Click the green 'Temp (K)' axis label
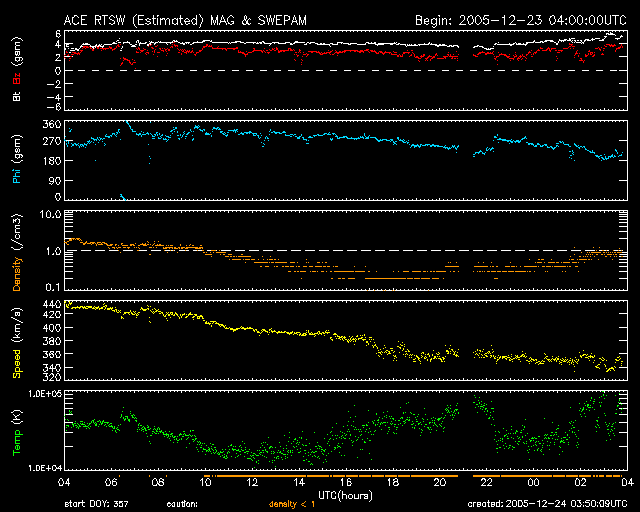640x512 pixels. coord(17,432)
